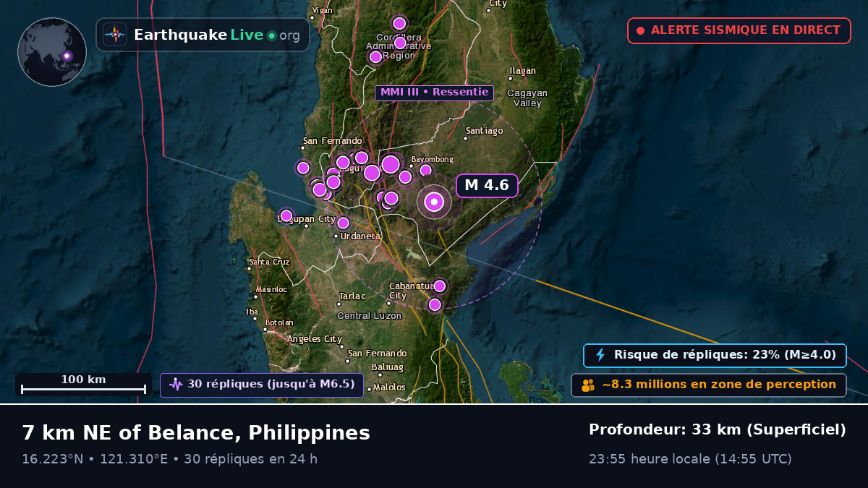Select the aftershock marker near Cabanatuan City
Screen dimensions: 868x488
439,286
